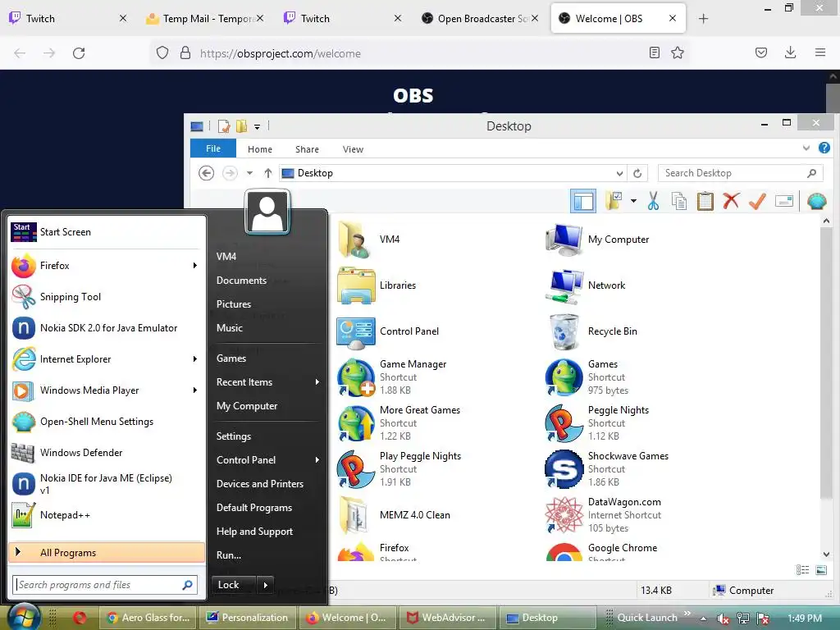This screenshot has width=840, height=630.
Task: Open the address bar history dropdown
Action: [619, 174]
